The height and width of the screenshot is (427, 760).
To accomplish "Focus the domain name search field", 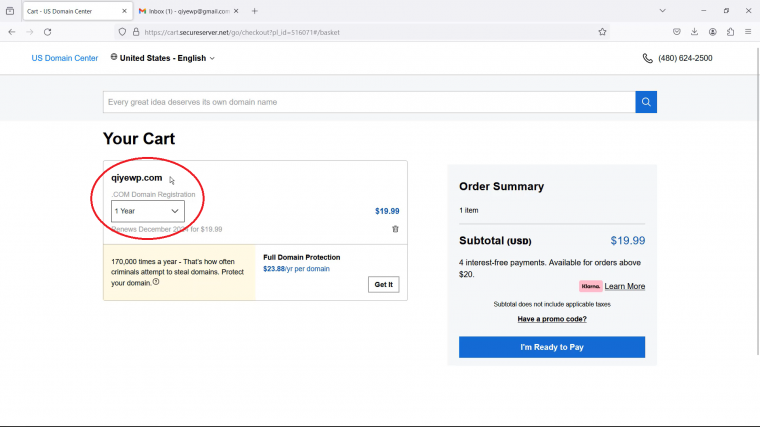I will 369,102.
